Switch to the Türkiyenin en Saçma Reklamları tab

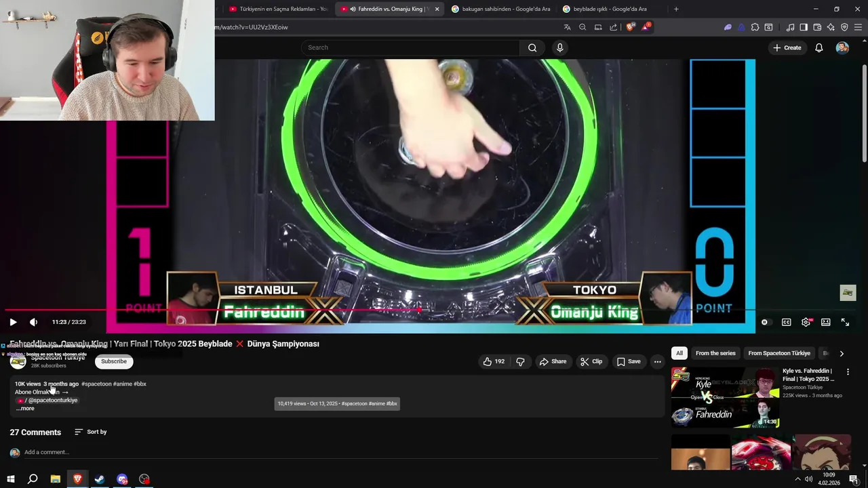pos(278,9)
